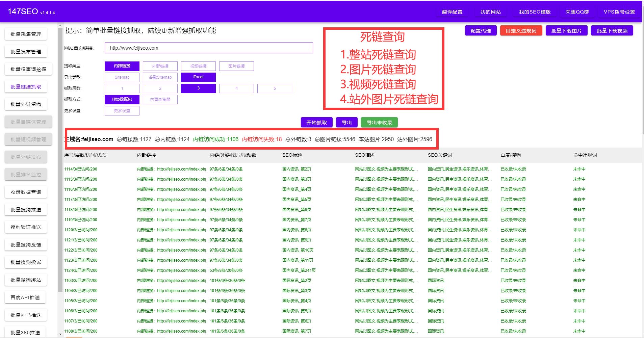Screen dimensions: 644x338
Task: Open the 更多设置 options
Action: tap(122, 110)
